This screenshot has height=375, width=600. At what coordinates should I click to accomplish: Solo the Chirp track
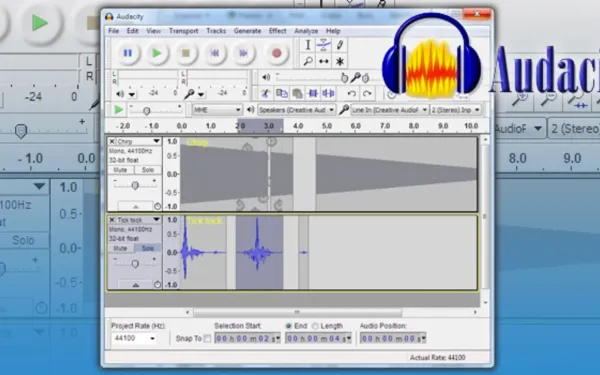(x=148, y=170)
